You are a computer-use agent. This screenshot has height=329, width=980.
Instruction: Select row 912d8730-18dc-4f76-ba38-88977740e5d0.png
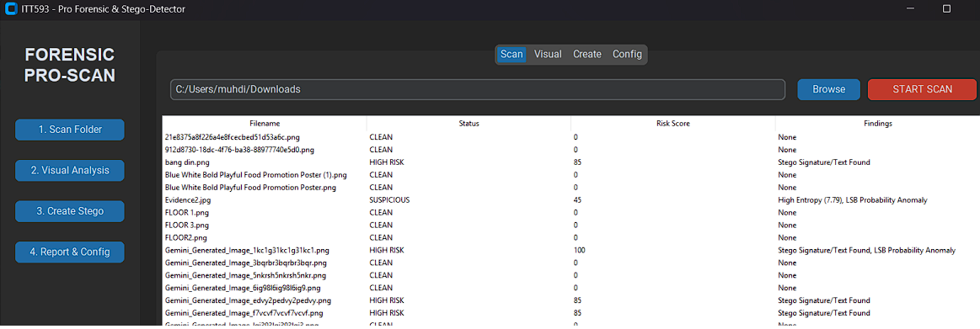click(x=571, y=150)
